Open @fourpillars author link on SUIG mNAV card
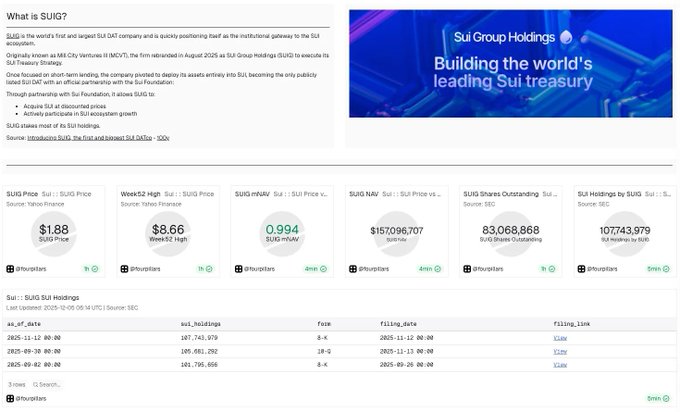680x412 pixels. click(259, 269)
